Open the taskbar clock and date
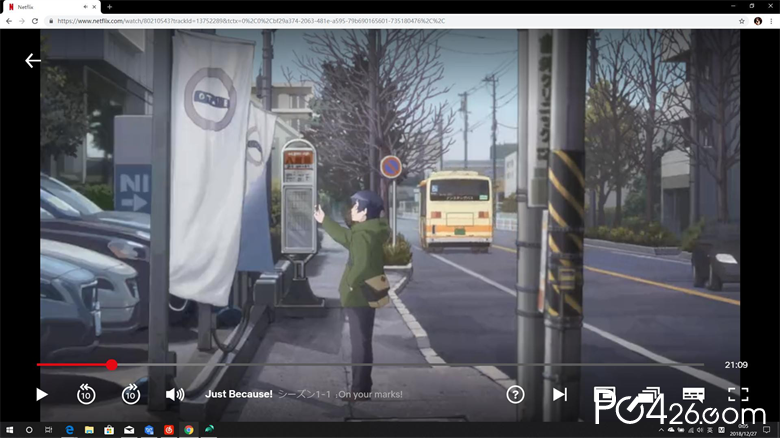The width and height of the screenshot is (780, 438). click(x=743, y=430)
